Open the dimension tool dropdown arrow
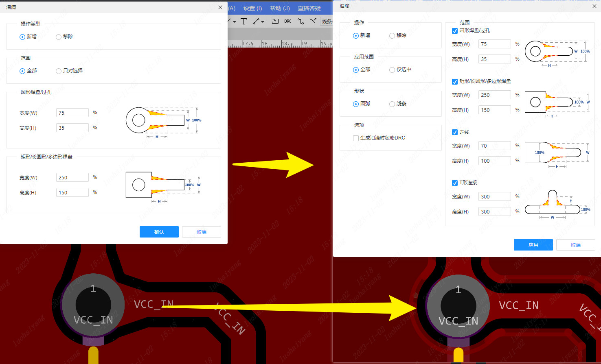This screenshot has height=364, width=601. coord(263,22)
